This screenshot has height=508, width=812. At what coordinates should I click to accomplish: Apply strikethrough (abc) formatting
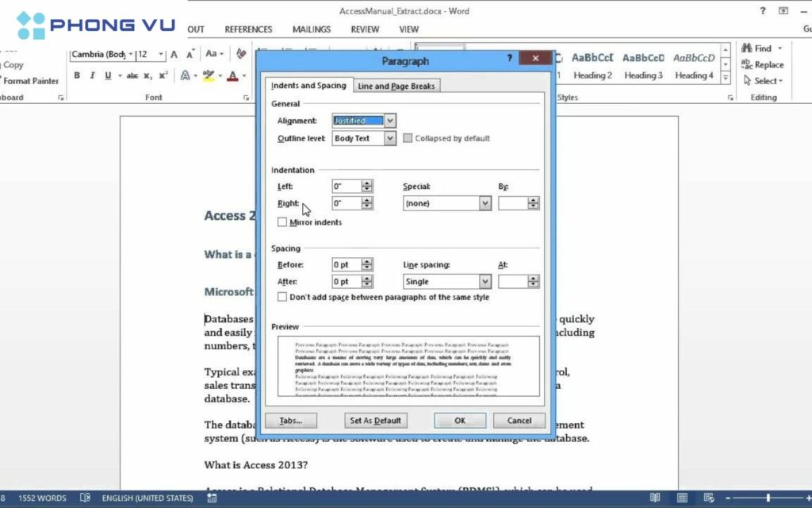click(132, 75)
